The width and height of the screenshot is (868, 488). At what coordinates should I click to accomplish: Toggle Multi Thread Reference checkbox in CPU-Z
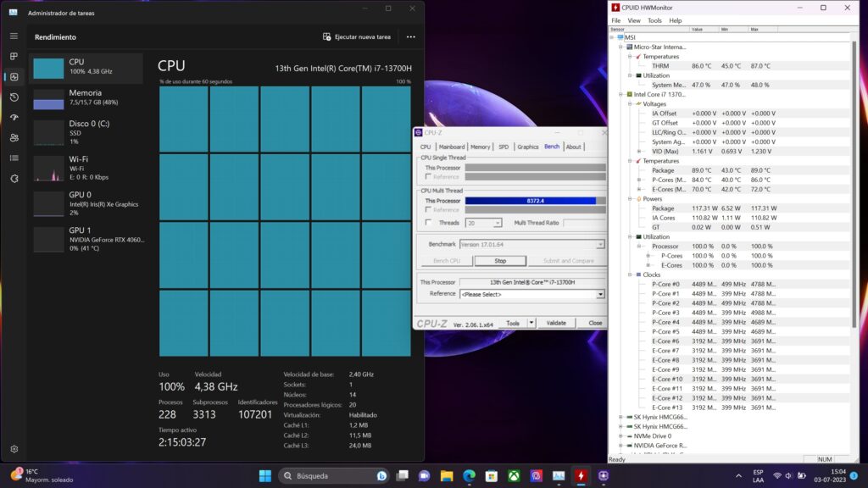[x=428, y=210]
